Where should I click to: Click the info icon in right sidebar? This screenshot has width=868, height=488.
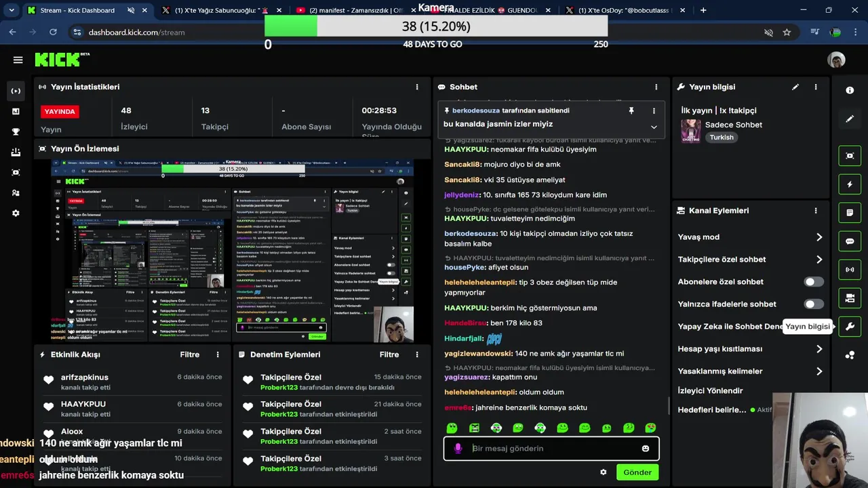click(850, 90)
